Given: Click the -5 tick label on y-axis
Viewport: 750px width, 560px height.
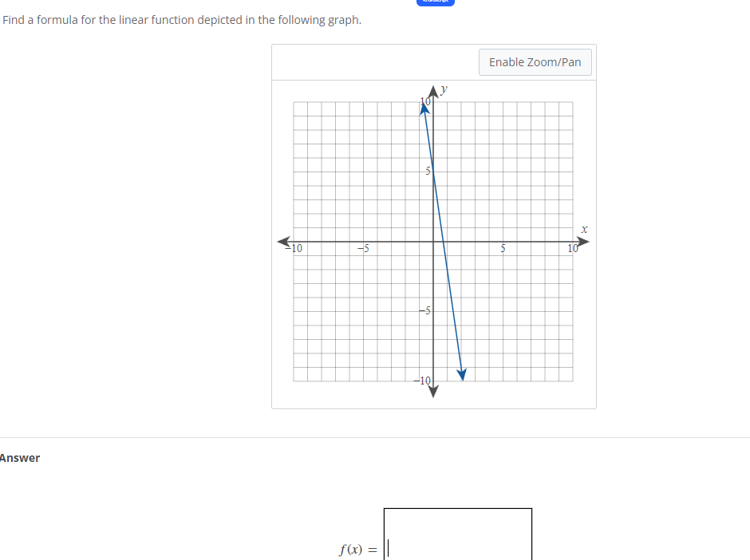Looking at the screenshot, I should (x=423, y=310).
